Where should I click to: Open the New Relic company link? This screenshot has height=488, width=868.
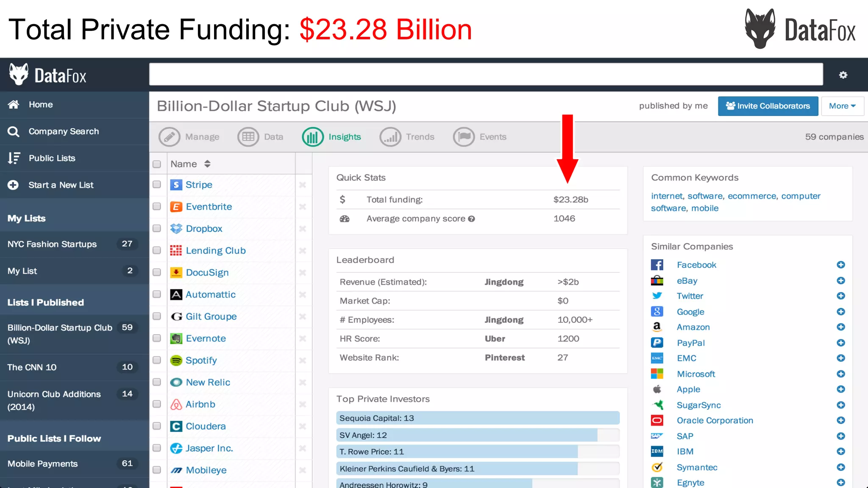pos(208,382)
